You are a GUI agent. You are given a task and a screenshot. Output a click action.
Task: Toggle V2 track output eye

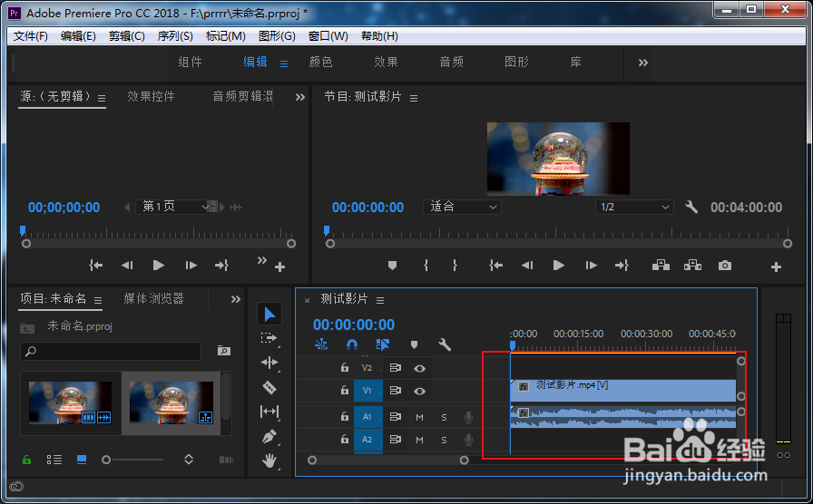pos(419,368)
